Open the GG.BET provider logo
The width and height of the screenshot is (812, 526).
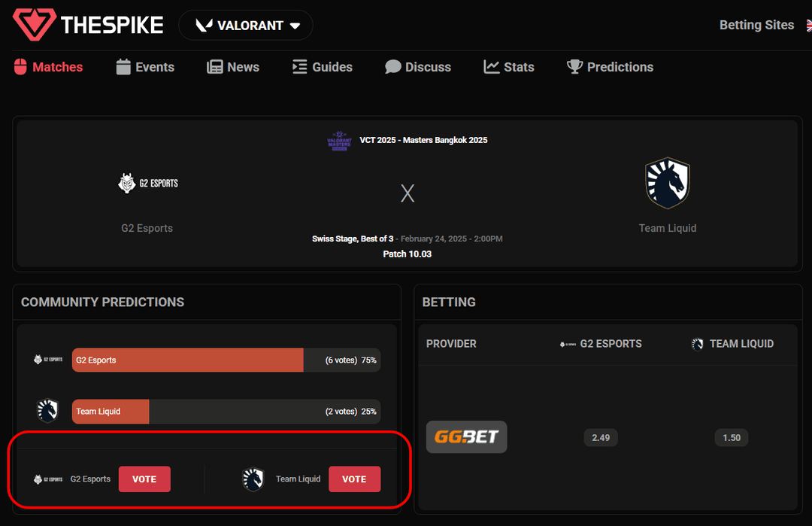pyautogui.click(x=466, y=437)
